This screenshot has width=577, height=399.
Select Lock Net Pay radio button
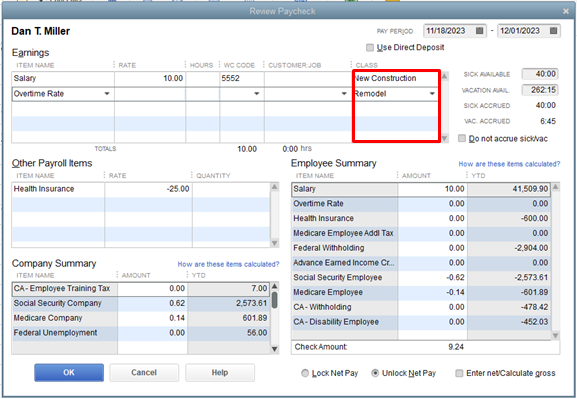[305, 373]
